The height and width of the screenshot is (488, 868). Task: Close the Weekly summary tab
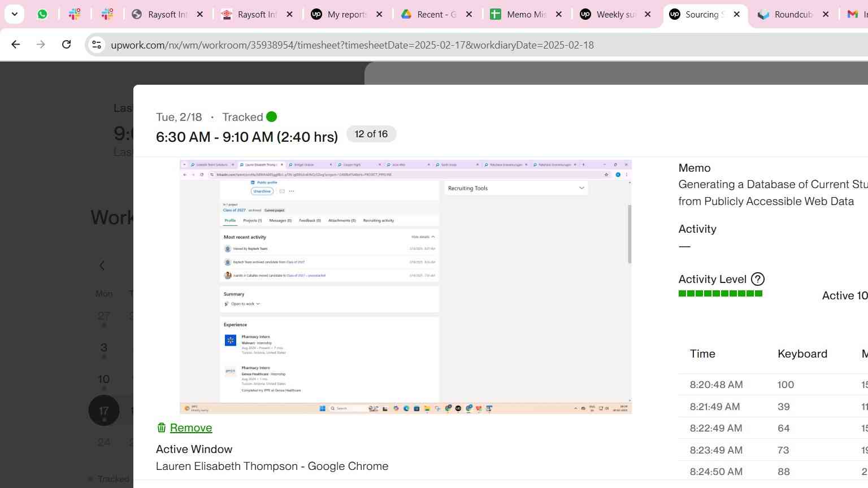(648, 14)
